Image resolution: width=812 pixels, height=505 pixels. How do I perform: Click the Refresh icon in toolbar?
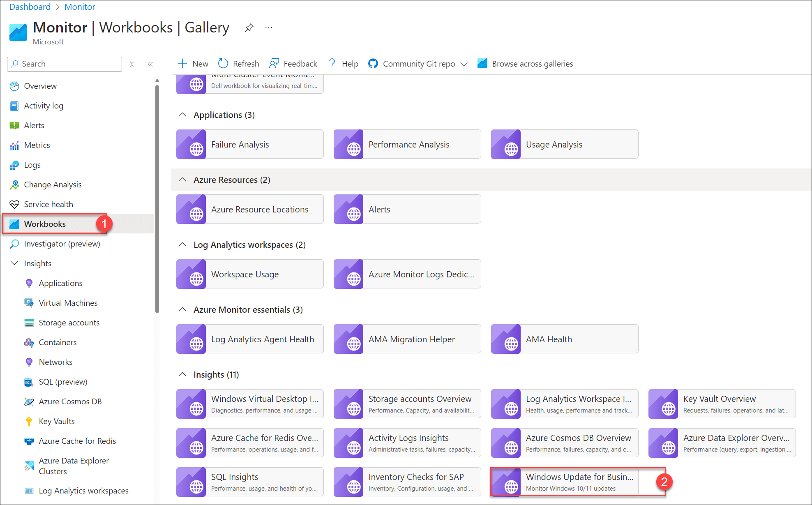click(223, 63)
